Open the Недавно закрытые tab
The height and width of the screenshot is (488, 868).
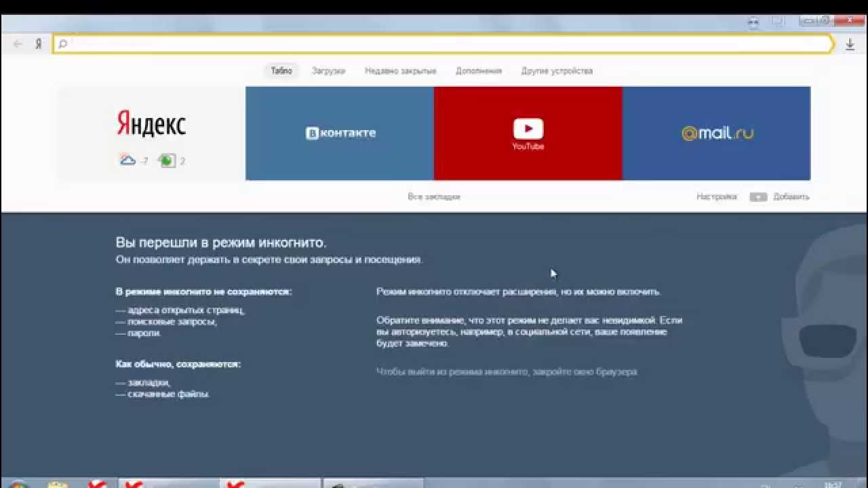[x=400, y=70]
